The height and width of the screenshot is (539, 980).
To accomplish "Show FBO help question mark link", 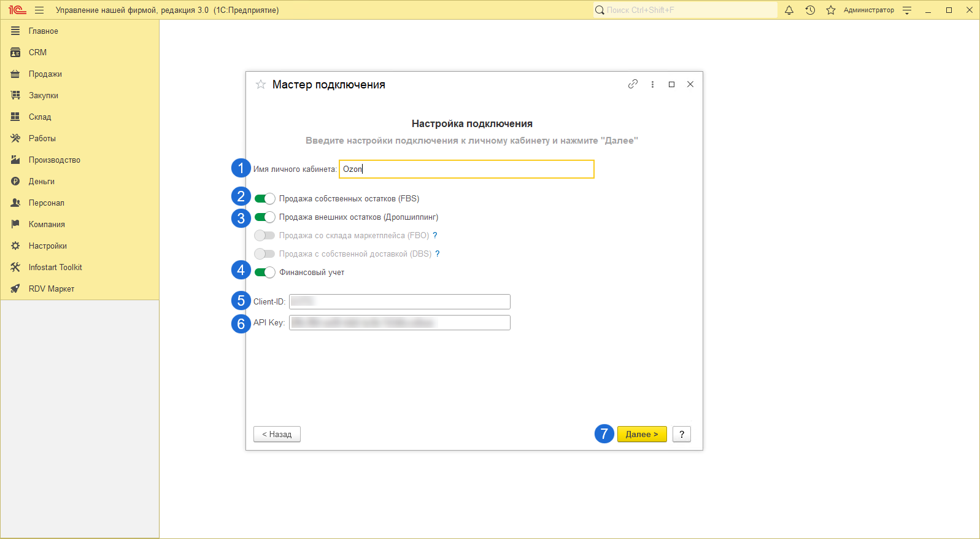I will point(435,235).
